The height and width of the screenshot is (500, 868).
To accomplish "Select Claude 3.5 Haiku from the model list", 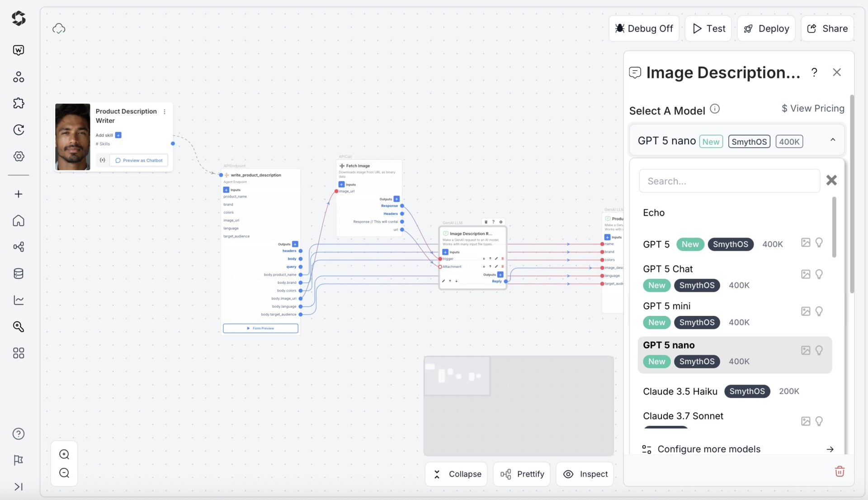I will point(680,391).
